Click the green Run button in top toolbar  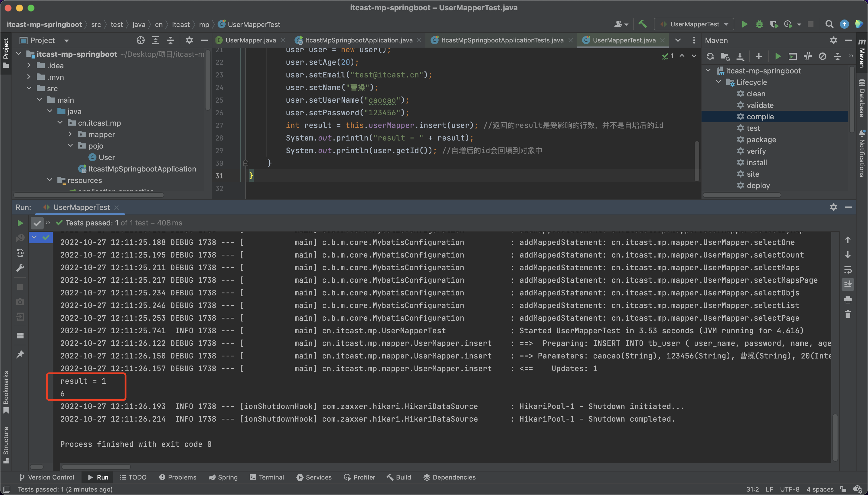click(x=745, y=24)
